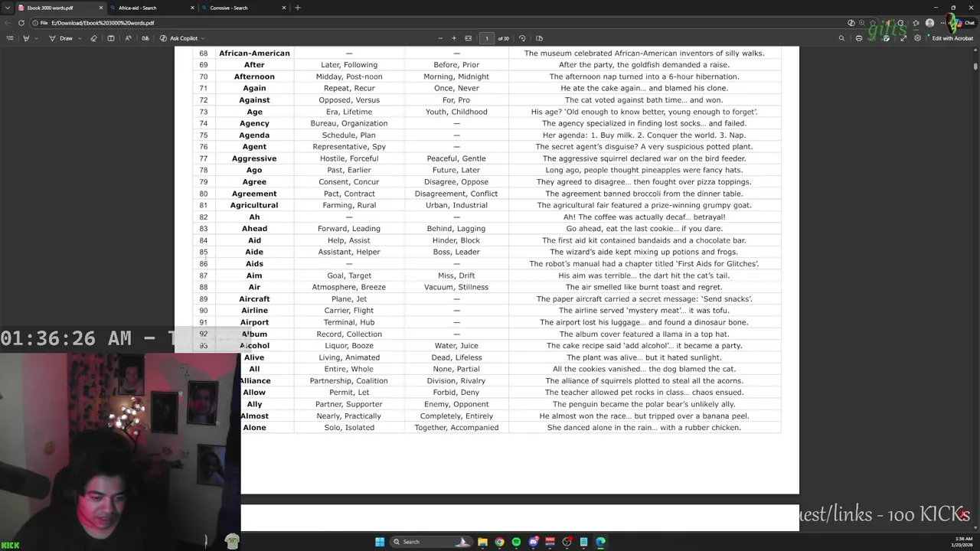
Task: Click the page number input field
Action: [486, 38]
